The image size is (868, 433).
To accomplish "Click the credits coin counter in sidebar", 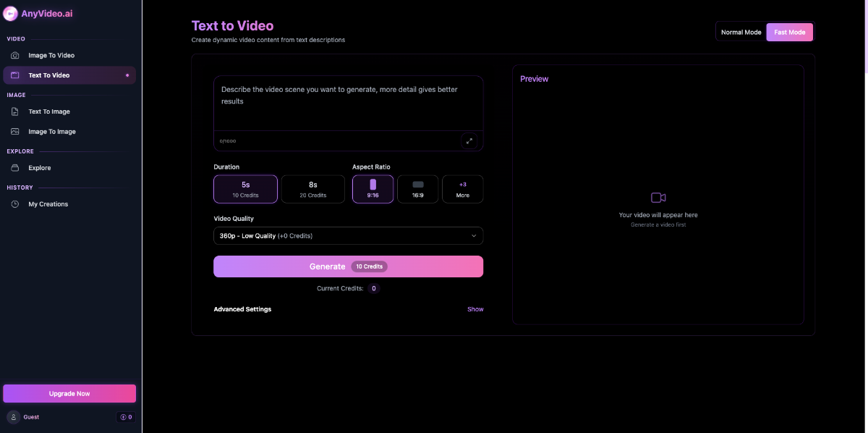I will (x=126, y=417).
